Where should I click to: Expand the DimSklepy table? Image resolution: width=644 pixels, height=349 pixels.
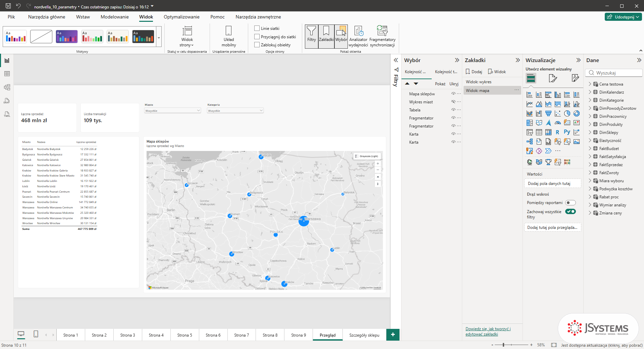point(590,133)
